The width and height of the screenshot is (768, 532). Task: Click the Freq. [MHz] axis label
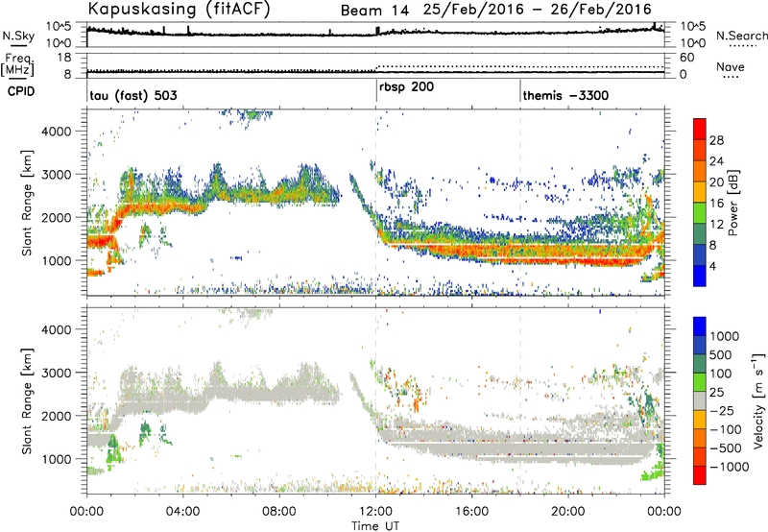tap(17, 65)
